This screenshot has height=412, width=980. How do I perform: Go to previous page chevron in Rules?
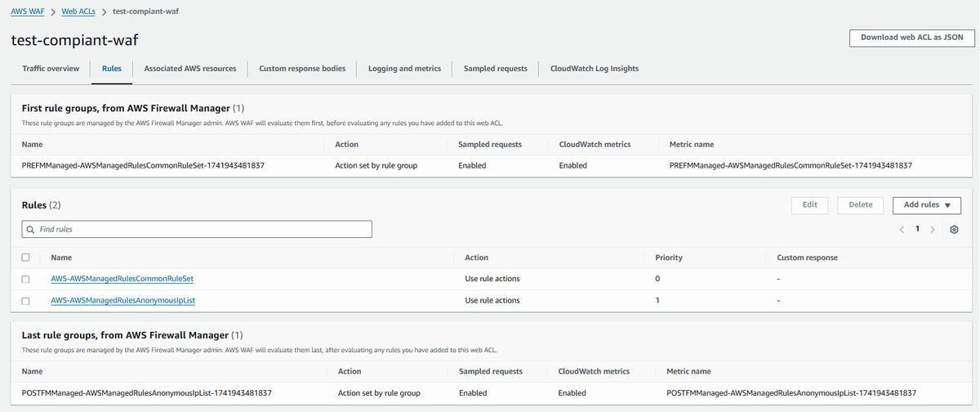[x=902, y=230]
